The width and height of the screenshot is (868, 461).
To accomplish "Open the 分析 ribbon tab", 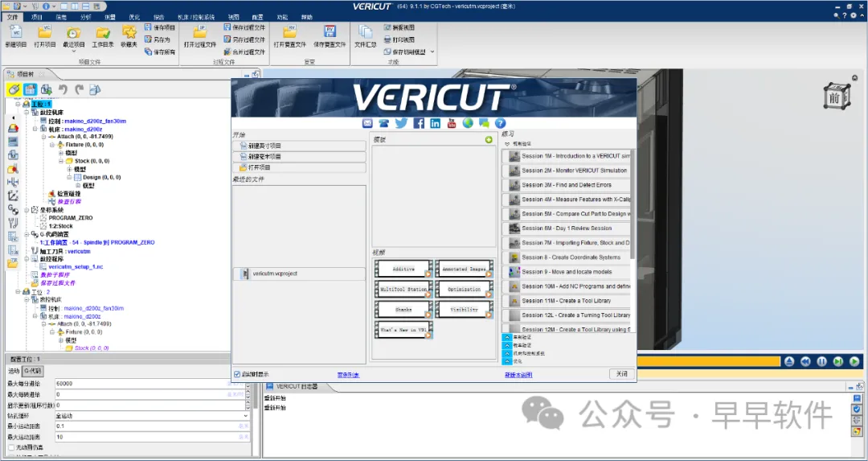I will (85, 17).
